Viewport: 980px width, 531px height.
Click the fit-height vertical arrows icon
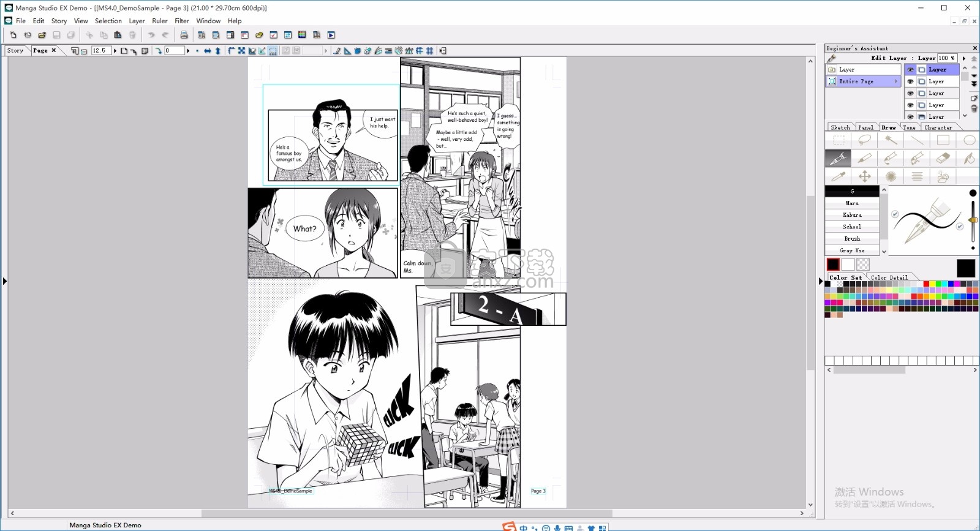(217, 51)
